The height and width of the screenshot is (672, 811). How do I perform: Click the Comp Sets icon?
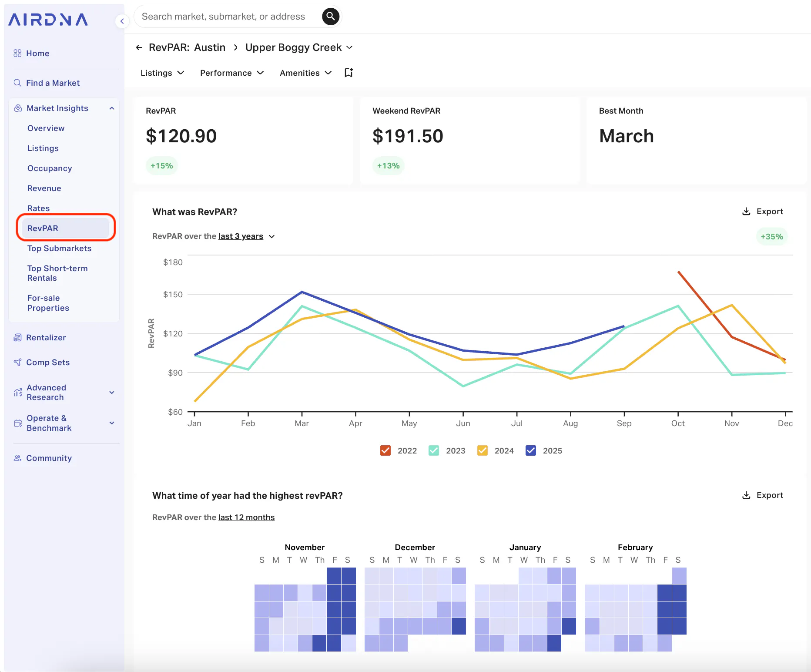17,362
